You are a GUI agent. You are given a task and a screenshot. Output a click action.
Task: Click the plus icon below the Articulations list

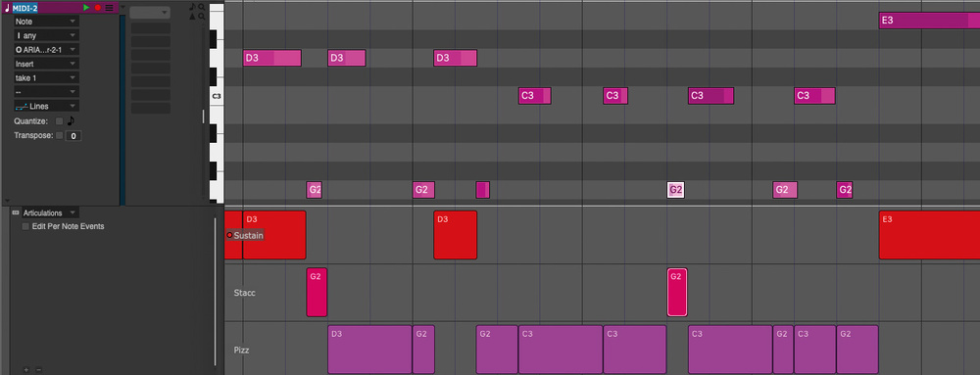(x=26, y=369)
